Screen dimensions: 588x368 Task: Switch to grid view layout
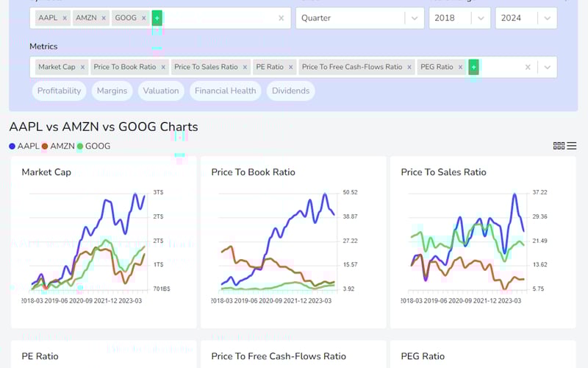(559, 146)
